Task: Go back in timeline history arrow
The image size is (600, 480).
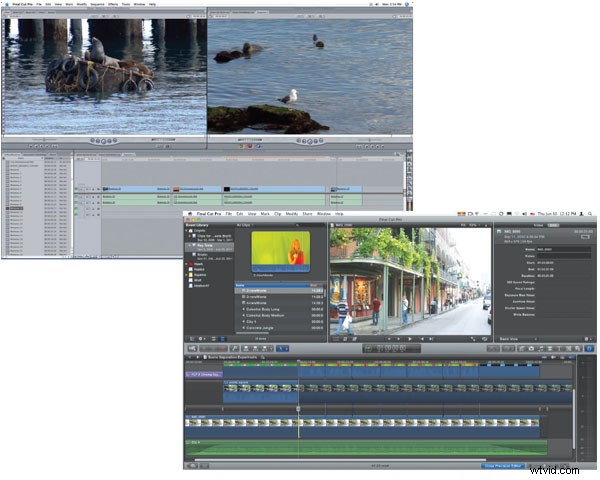Action: tap(189, 357)
